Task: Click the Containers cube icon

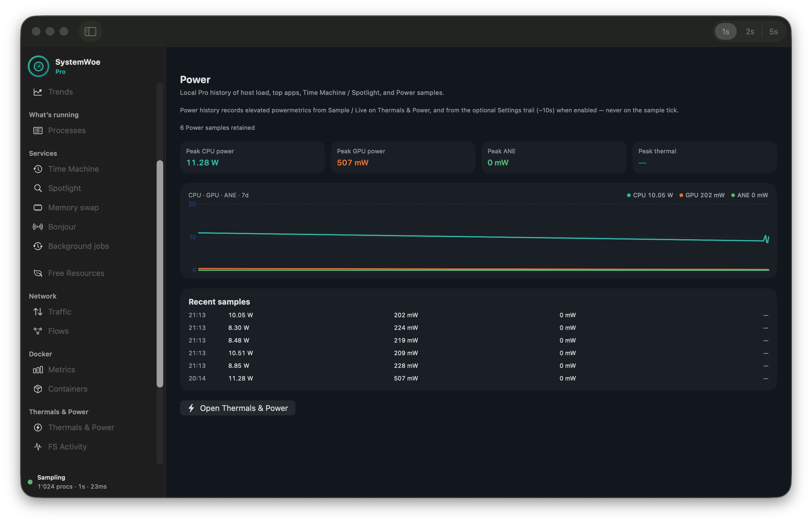Action: [38, 389]
